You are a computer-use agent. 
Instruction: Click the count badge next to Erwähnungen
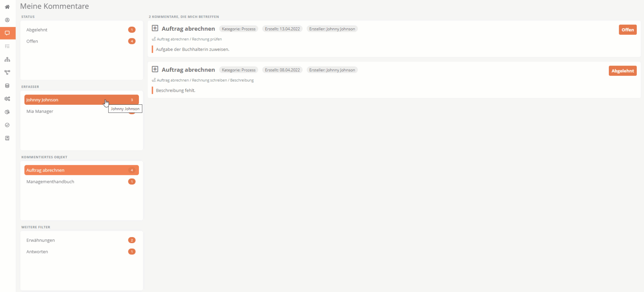point(132,240)
